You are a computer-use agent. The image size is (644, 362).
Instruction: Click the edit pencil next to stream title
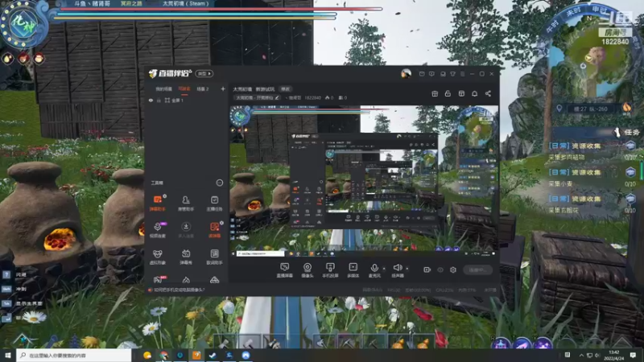pyautogui.click(x=277, y=97)
